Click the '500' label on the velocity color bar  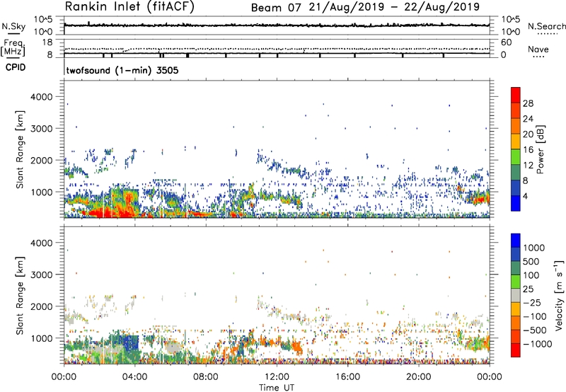(533, 261)
